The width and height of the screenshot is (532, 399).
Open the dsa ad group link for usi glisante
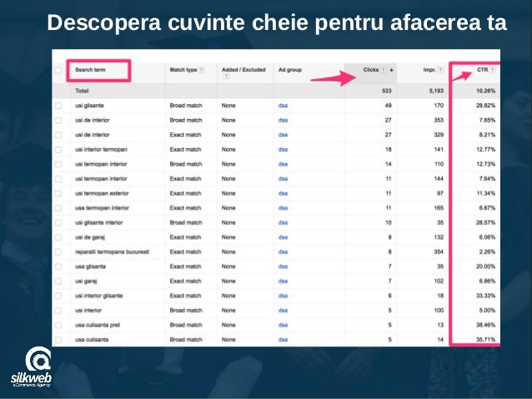[x=283, y=106]
